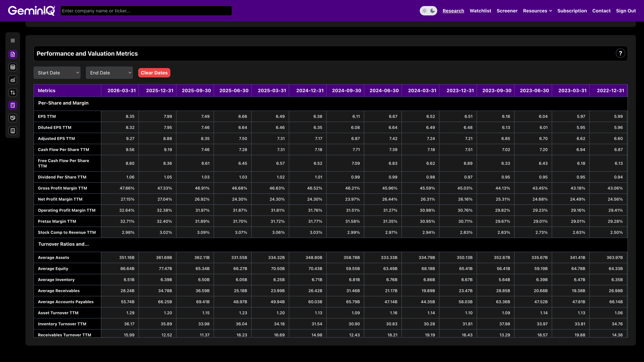Select the Asset Turnover TTM label

click(x=58, y=313)
